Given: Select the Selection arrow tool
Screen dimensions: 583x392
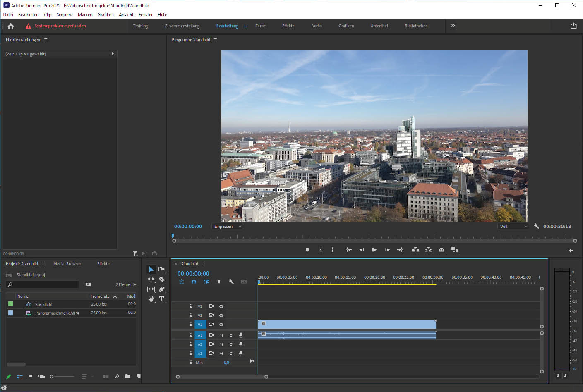Looking at the screenshot, I should [x=151, y=269].
